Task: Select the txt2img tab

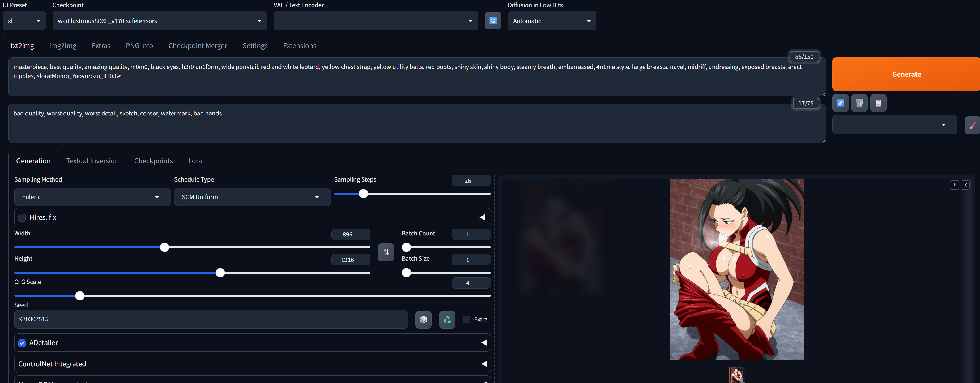Action: [x=22, y=46]
